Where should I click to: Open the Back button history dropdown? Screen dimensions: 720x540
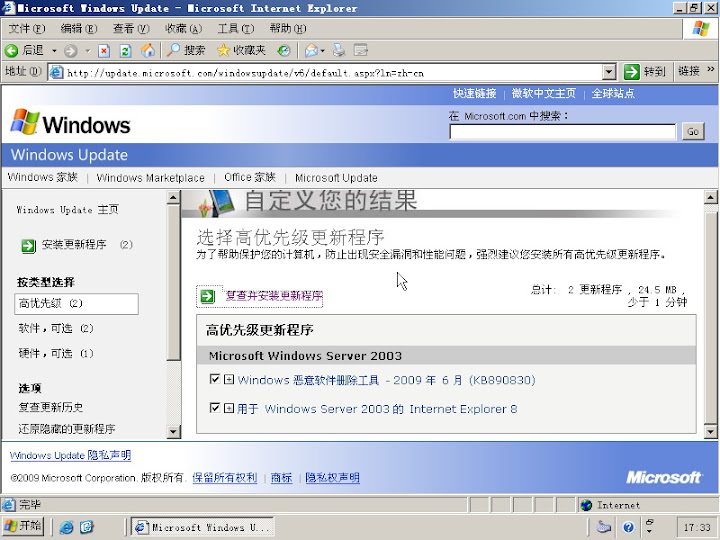55,51
